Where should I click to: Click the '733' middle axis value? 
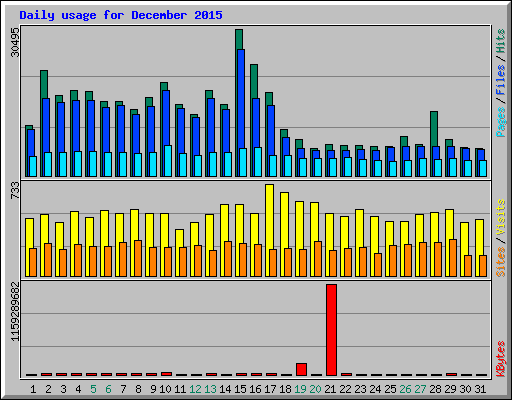click(x=15, y=191)
